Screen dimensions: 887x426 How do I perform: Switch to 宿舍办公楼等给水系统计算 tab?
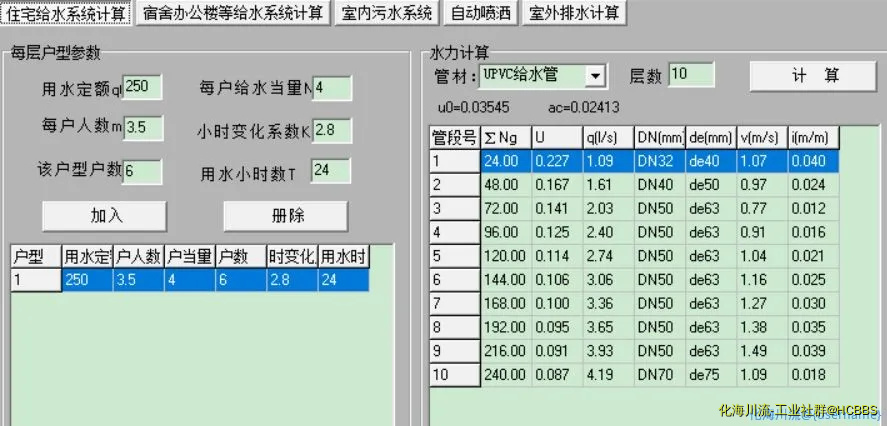pos(233,13)
